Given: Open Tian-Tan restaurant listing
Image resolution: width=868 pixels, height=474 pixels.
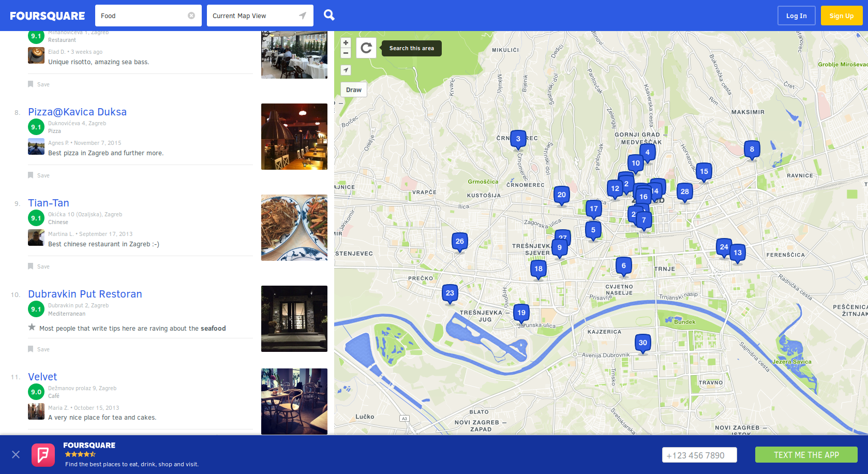Looking at the screenshot, I should (x=49, y=203).
